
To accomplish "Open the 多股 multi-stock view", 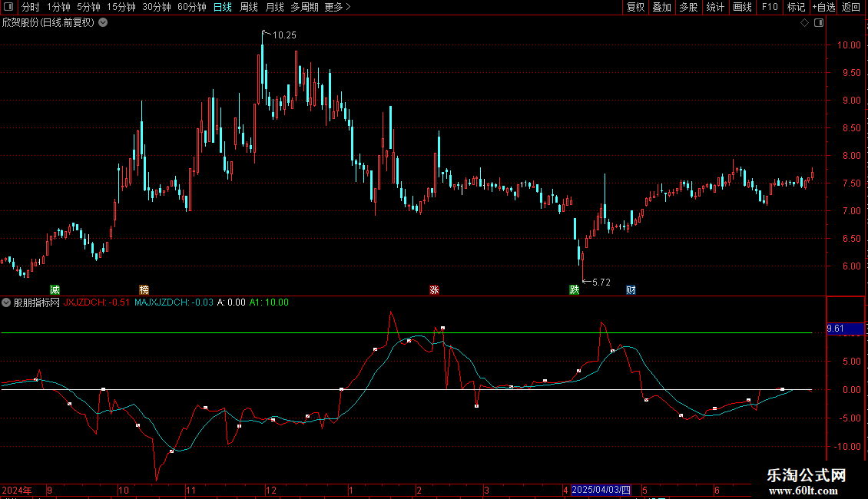I will click(688, 7).
